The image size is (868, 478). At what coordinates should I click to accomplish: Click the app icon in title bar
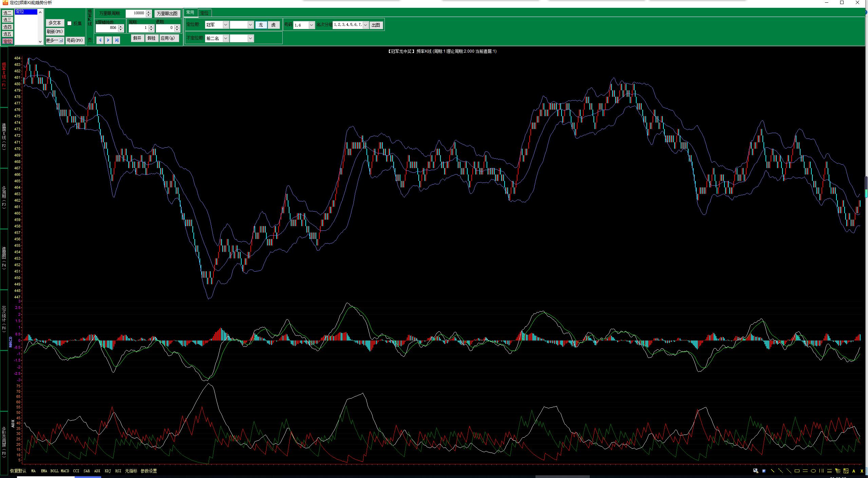pos(5,3)
